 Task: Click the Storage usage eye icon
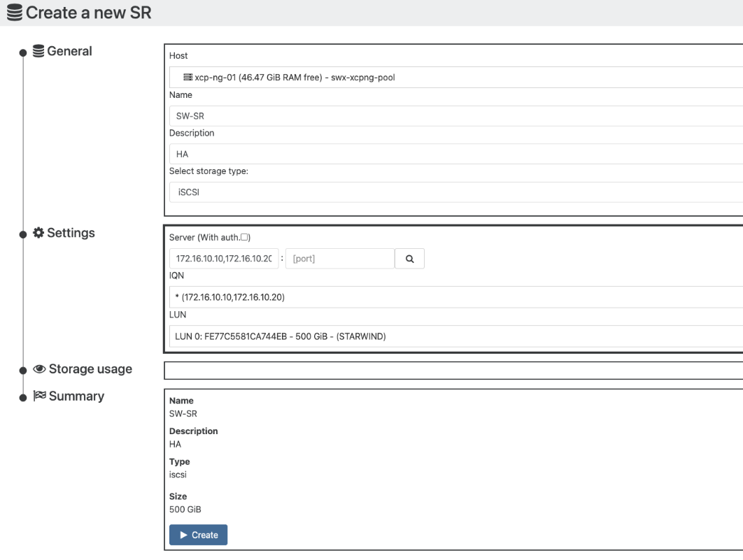point(39,368)
